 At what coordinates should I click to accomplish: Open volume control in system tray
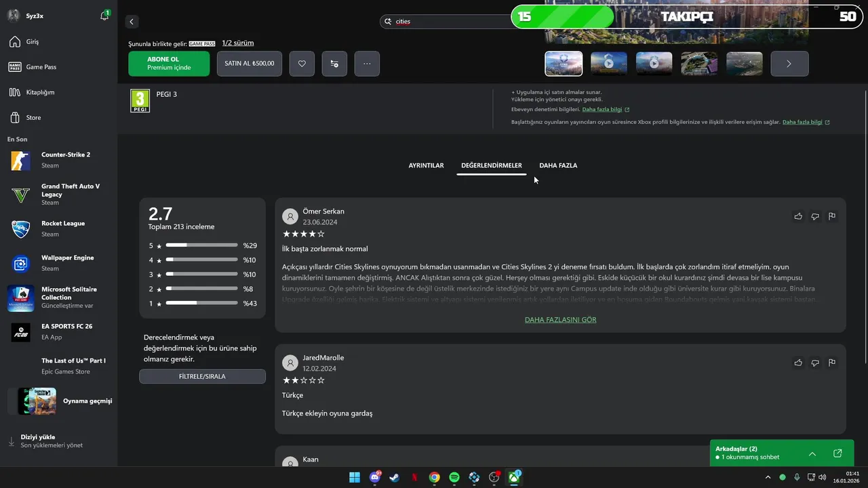[x=823, y=477]
